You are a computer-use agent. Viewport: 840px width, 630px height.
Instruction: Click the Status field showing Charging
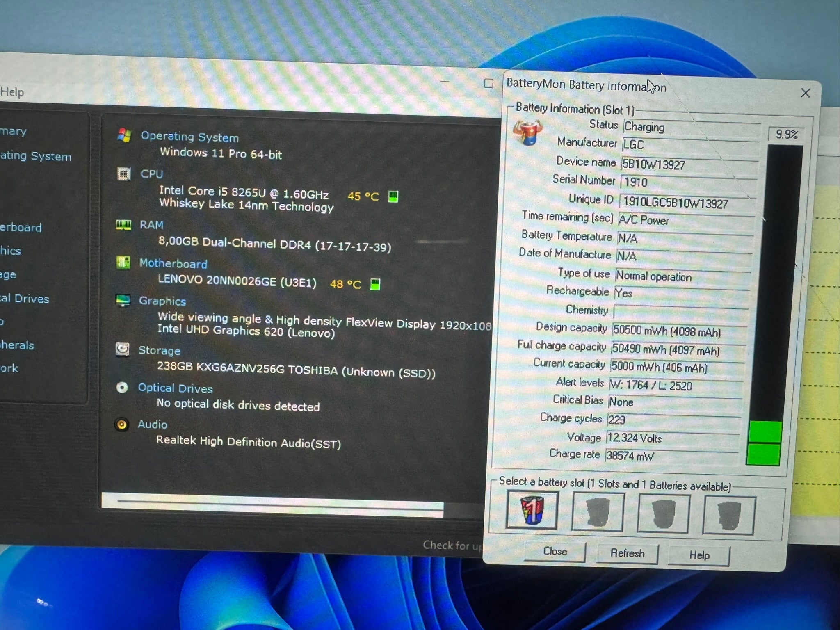(692, 127)
